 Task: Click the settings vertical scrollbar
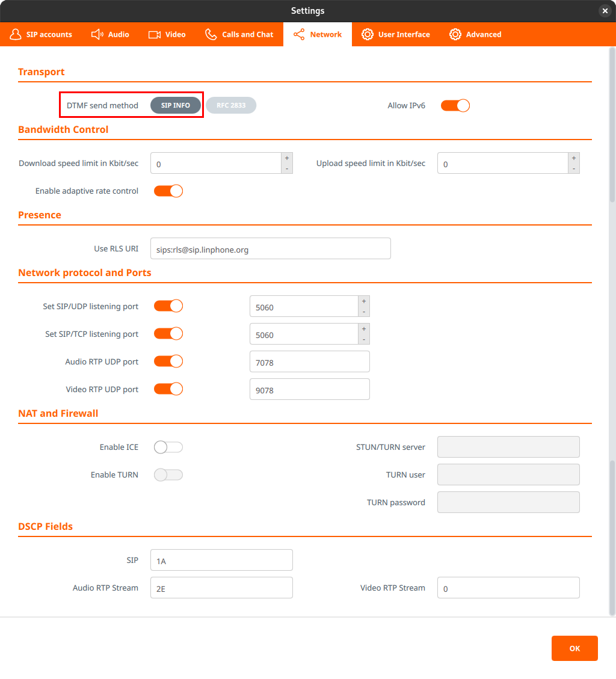(612, 331)
